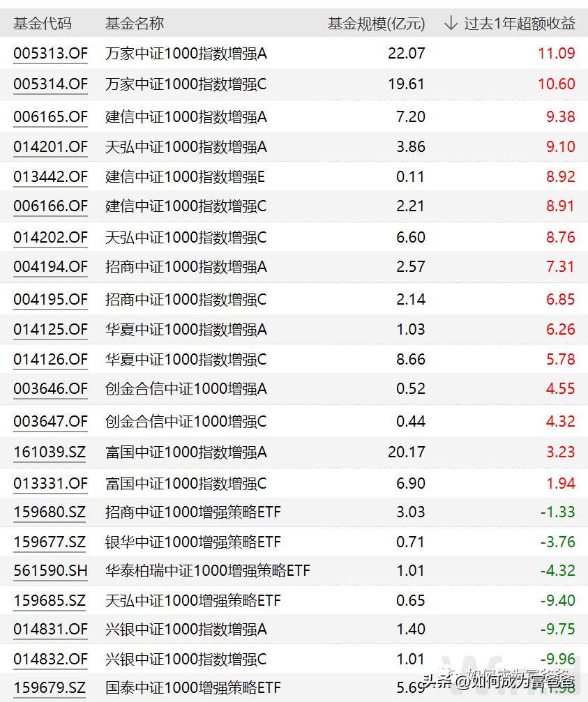
Task: Sort by the 过去1年超额收益 header text
Action: point(520,23)
